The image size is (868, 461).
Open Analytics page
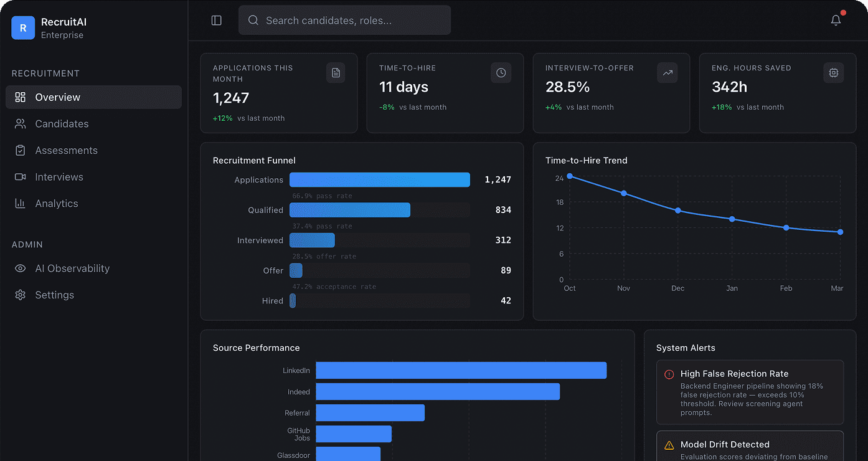pyautogui.click(x=93, y=204)
